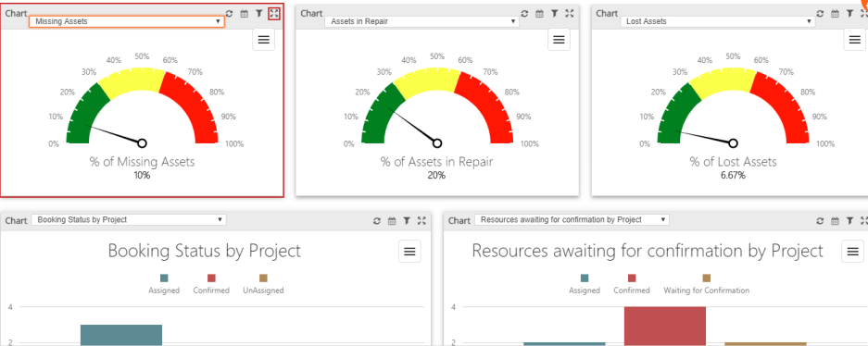Filter the Assets in Repair chart

555,14
